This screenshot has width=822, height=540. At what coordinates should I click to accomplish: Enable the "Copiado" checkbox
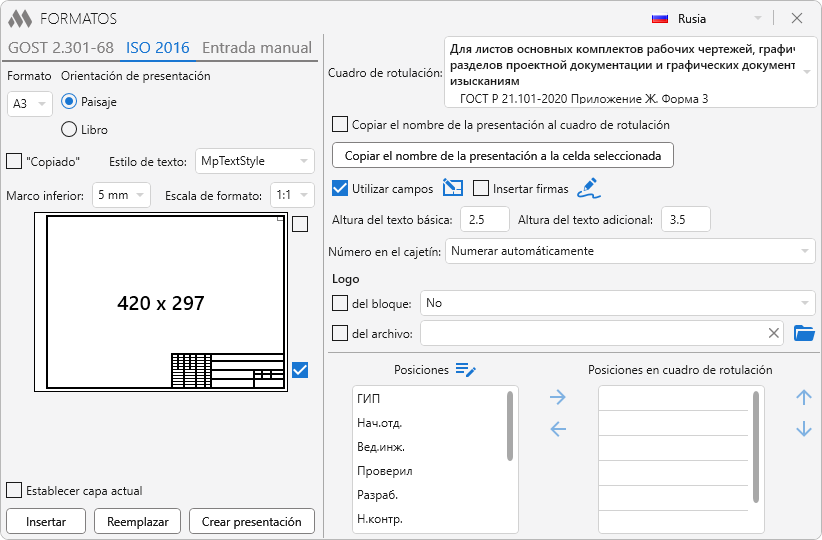pos(14,161)
